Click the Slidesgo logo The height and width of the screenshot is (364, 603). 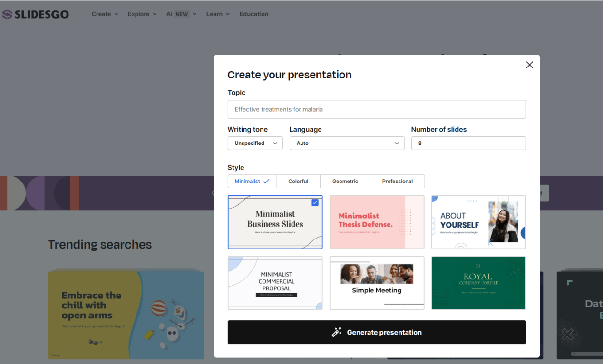(x=36, y=14)
